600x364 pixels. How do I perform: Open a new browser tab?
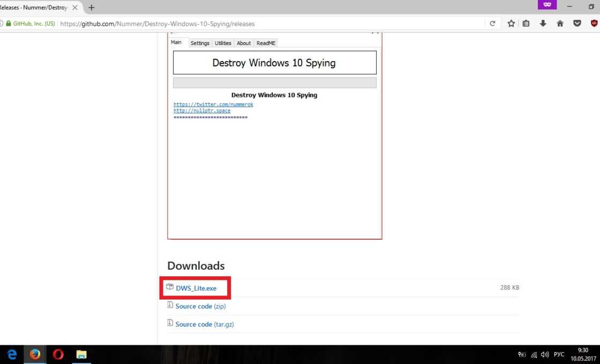(x=92, y=7)
